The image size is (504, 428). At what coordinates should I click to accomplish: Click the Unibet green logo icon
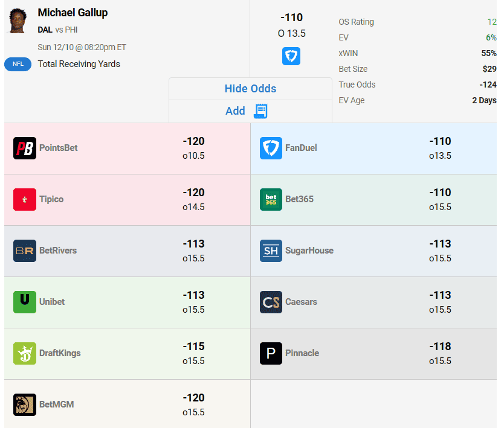tap(25, 302)
